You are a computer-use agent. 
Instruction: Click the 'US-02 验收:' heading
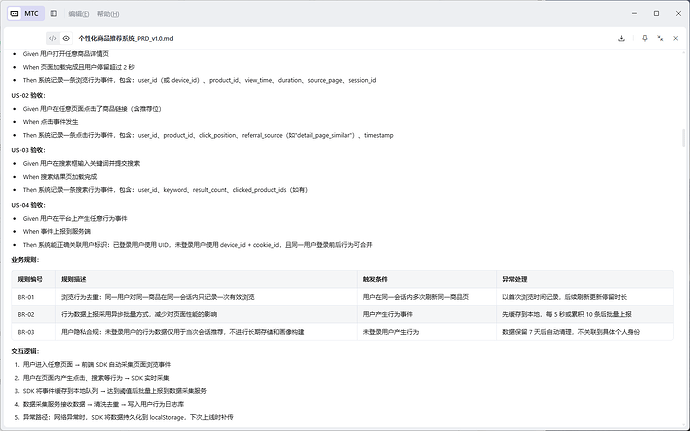pos(29,96)
